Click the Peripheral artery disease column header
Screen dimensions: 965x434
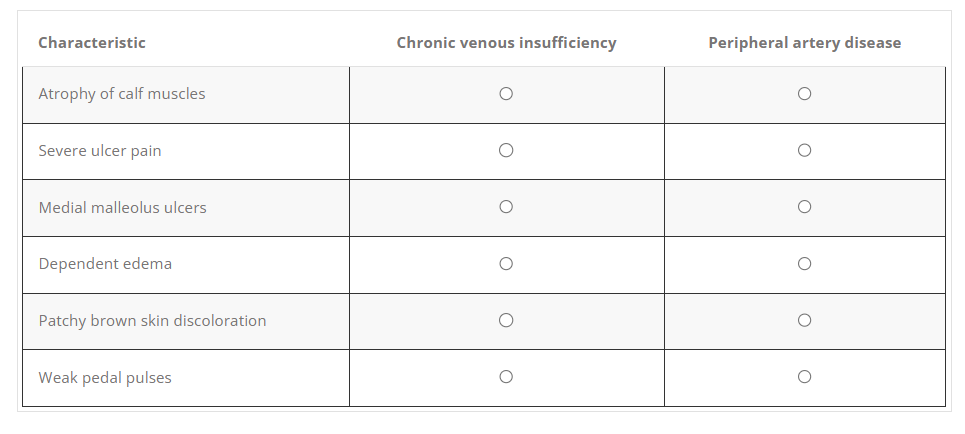804,43
